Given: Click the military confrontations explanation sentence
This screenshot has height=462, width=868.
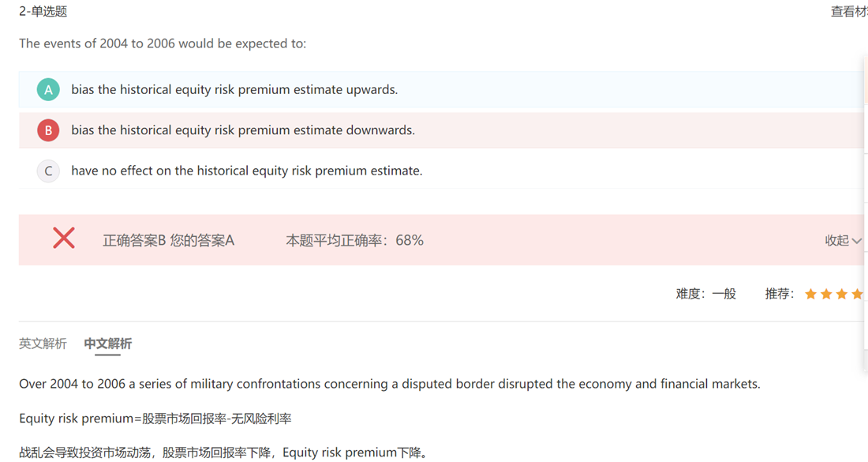Looking at the screenshot, I should (389, 385).
